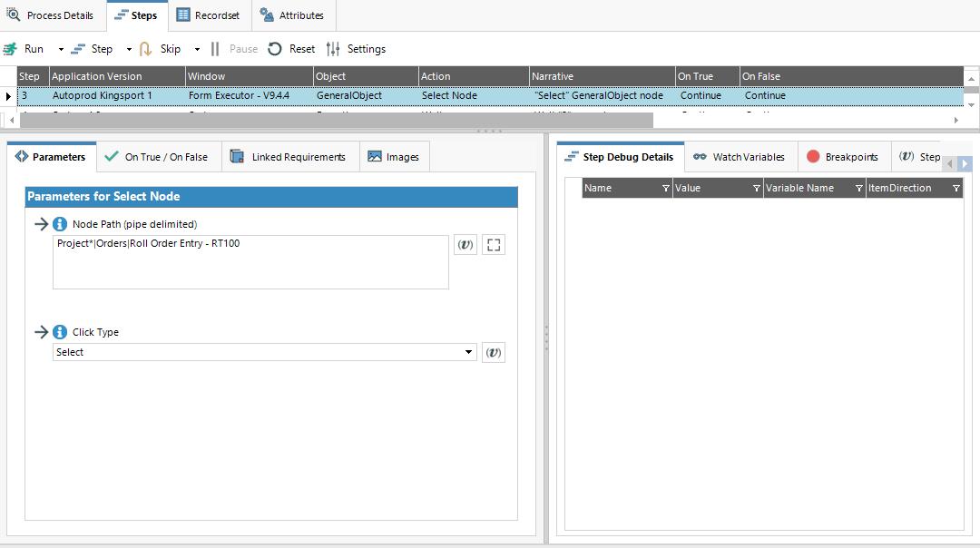
Task: Click the Skip icon in the toolbar
Action: click(x=145, y=48)
